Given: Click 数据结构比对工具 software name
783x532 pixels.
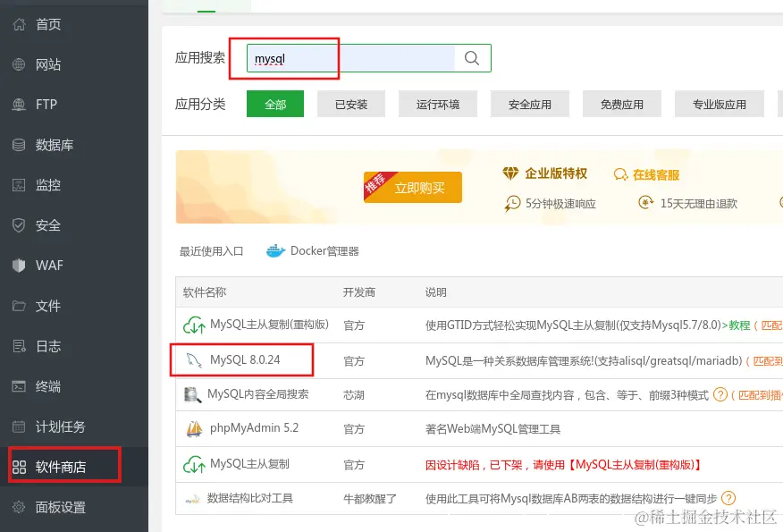Looking at the screenshot, I should [x=250, y=498].
